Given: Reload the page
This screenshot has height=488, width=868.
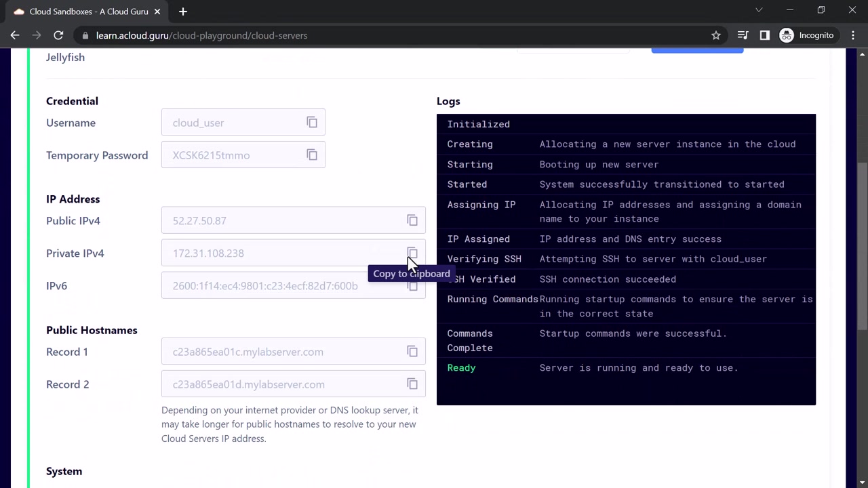Looking at the screenshot, I should click(x=58, y=35).
